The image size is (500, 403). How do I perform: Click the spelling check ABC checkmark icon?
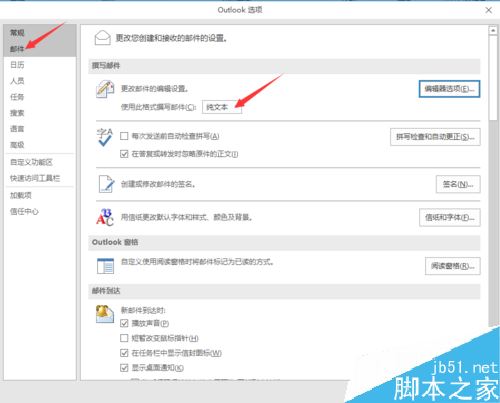pos(105,137)
